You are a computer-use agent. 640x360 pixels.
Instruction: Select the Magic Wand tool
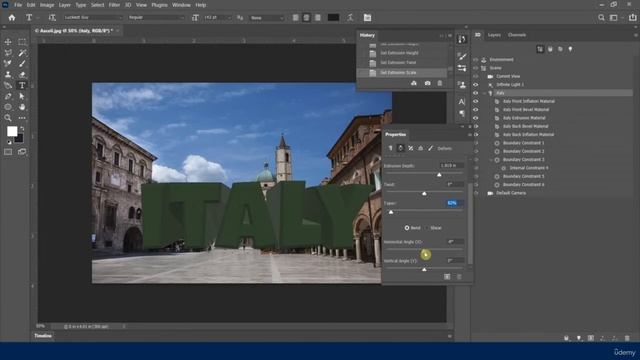click(x=22, y=53)
